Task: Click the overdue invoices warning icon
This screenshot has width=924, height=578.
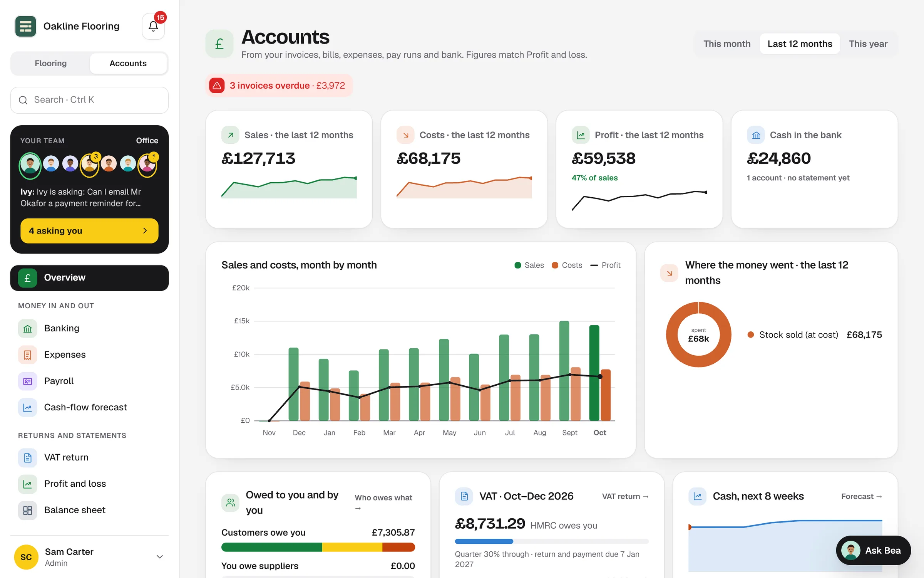Action: pos(217,86)
